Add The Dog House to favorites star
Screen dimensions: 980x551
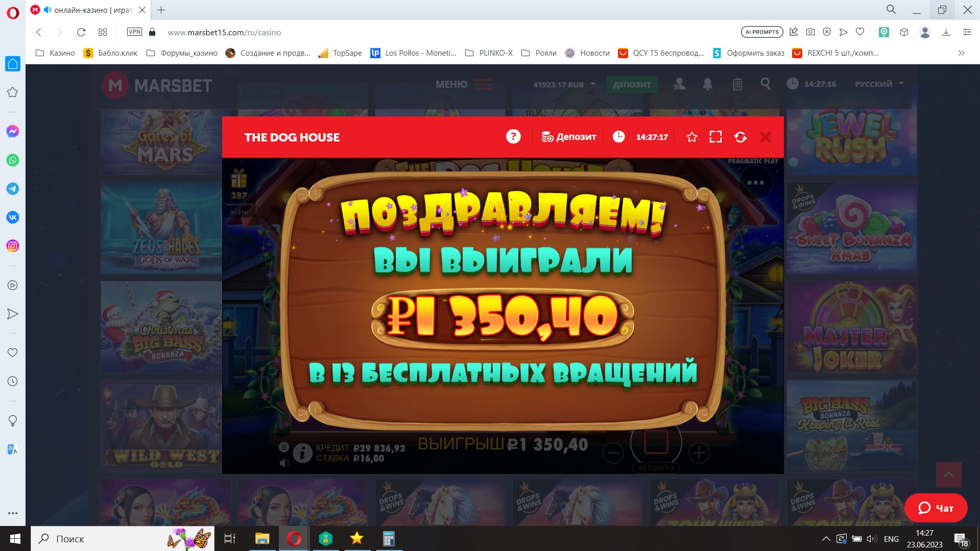point(692,137)
